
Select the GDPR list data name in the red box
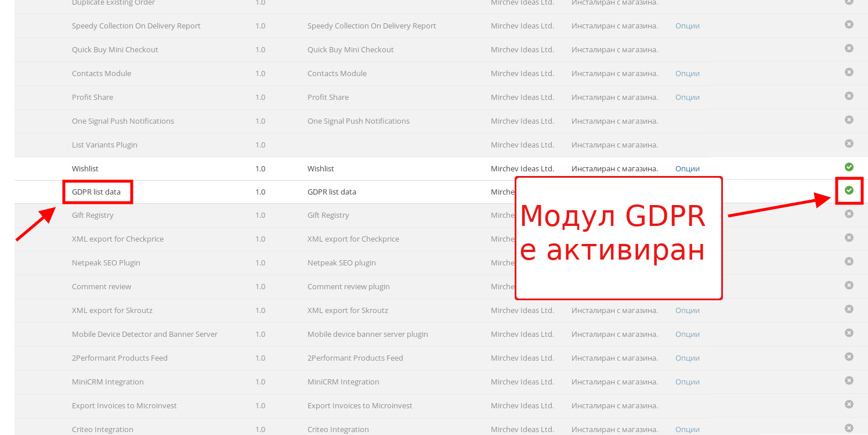pyautogui.click(x=96, y=192)
